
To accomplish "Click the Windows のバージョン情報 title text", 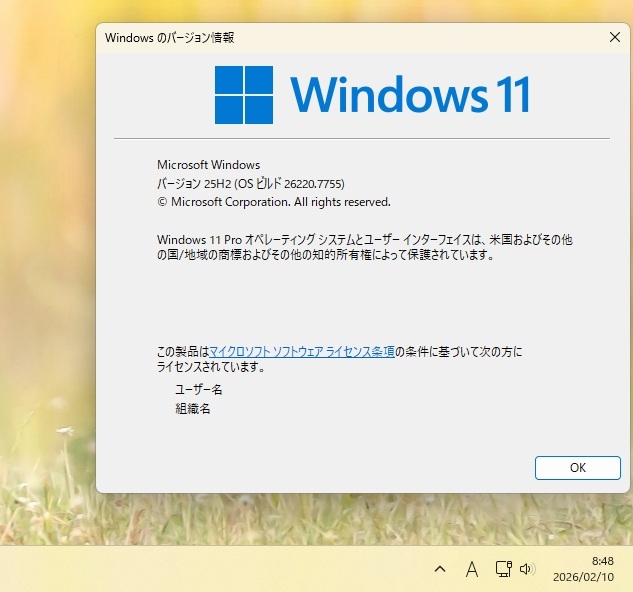I will pyautogui.click(x=170, y=38).
